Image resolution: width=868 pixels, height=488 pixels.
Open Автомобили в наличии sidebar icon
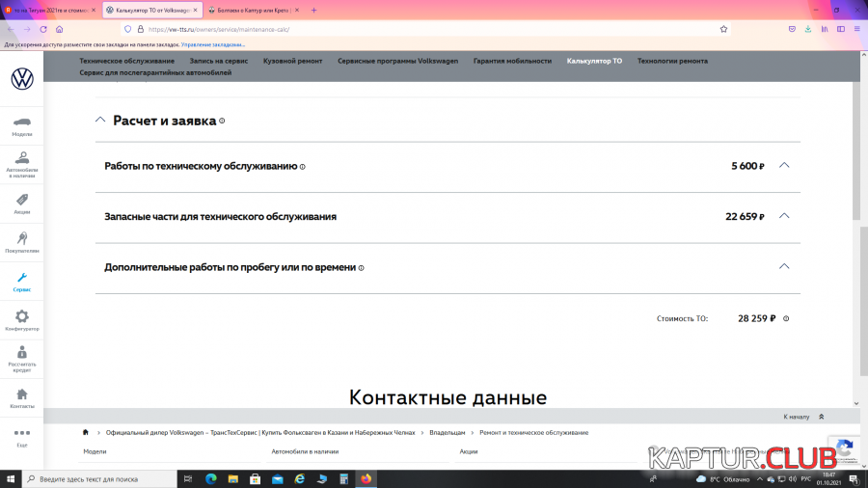[x=21, y=158]
